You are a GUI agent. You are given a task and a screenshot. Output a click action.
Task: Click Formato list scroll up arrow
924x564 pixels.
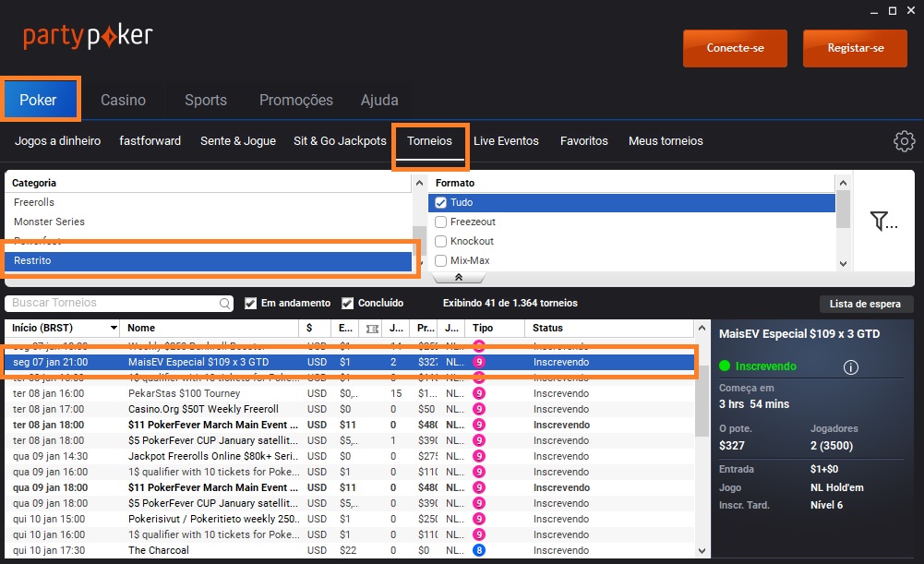click(x=843, y=183)
